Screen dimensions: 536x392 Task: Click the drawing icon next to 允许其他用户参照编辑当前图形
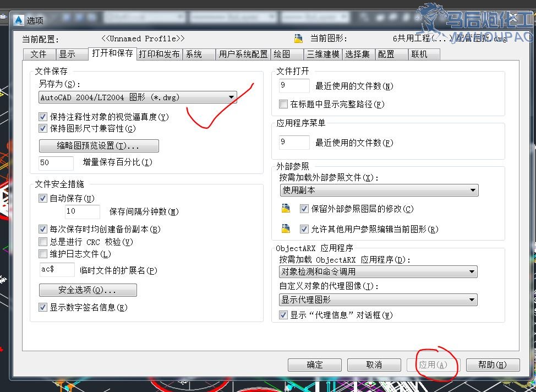(x=285, y=229)
